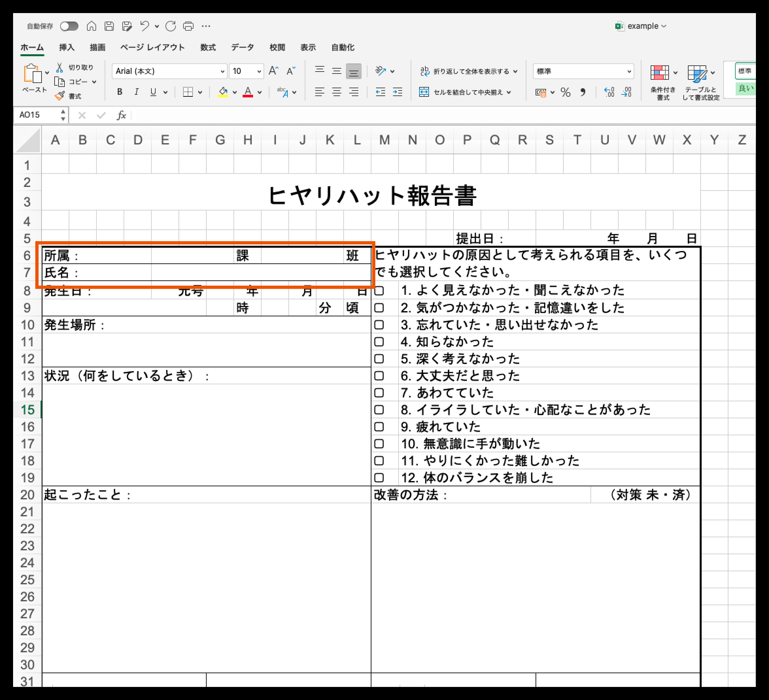Viewport: 769px width, 700px height.
Task: Click the percent style icon
Action: (565, 92)
